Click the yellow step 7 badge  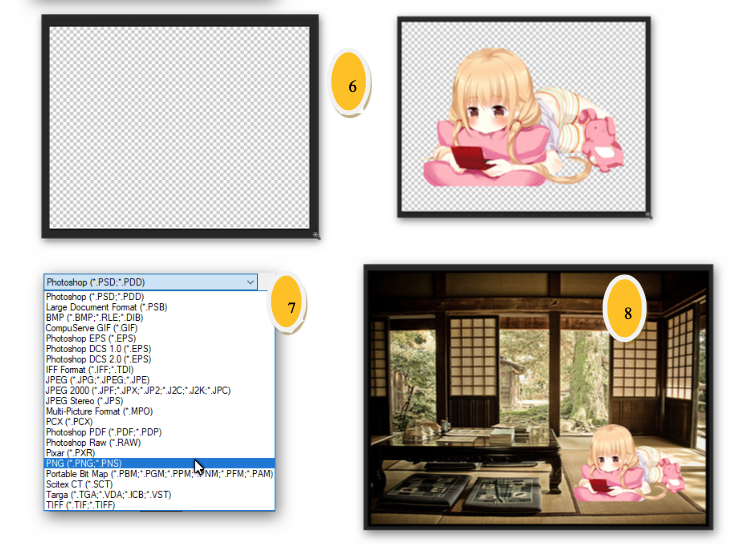point(291,307)
